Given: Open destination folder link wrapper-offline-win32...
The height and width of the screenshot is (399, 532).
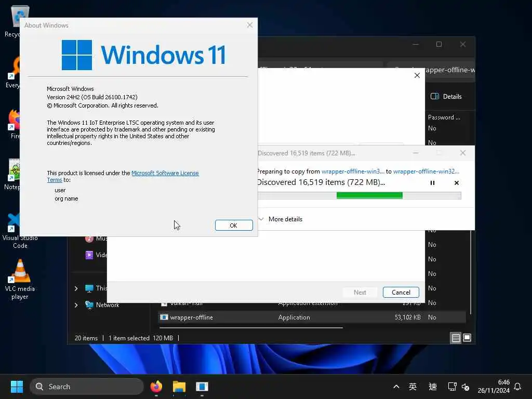Looking at the screenshot, I should click(x=426, y=171).
